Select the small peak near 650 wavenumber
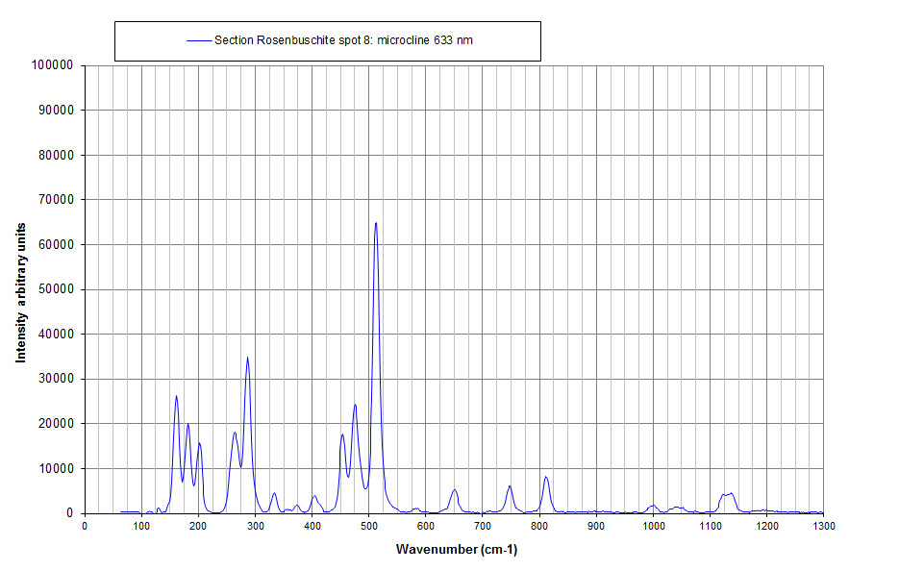The height and width of the screenshot is (571, 924). [x=455, y=490]
